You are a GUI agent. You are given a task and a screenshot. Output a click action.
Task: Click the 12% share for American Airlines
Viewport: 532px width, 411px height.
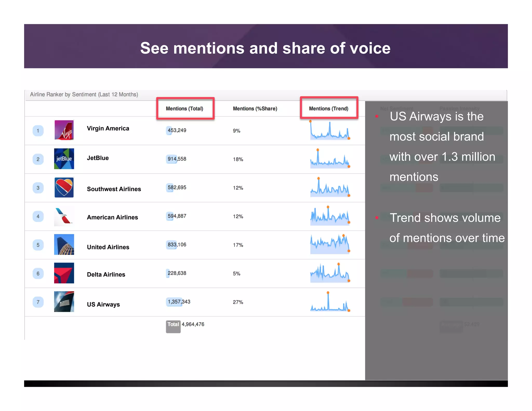238,216
